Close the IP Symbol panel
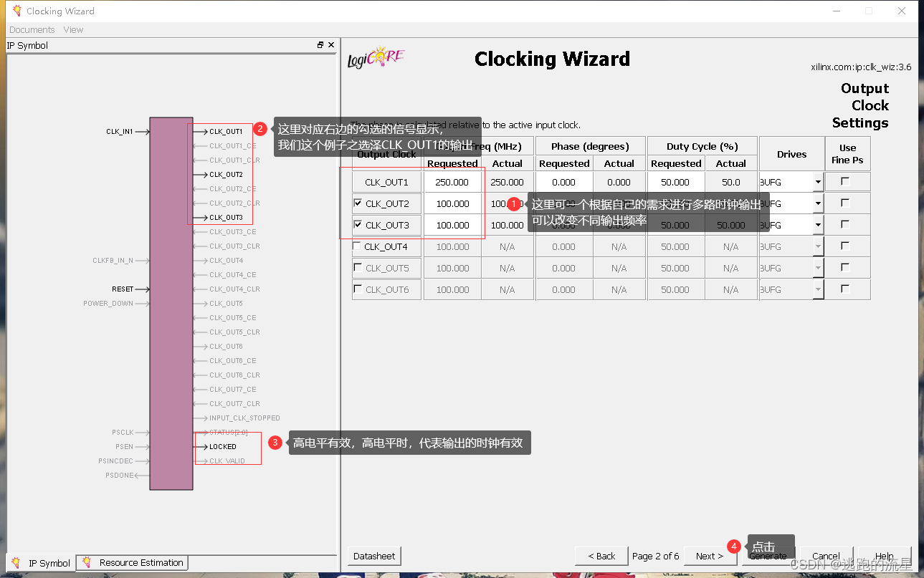Image resolution: width=924 pixels, height=578 pixels. click(331, 45)
